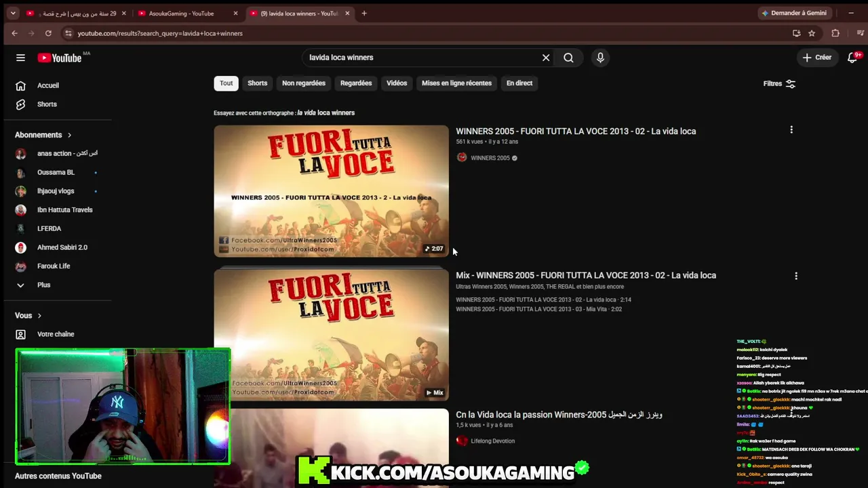Screen dimensions: 868x488
Task: Select the En direct filter chip
Action: coord(519,83)
